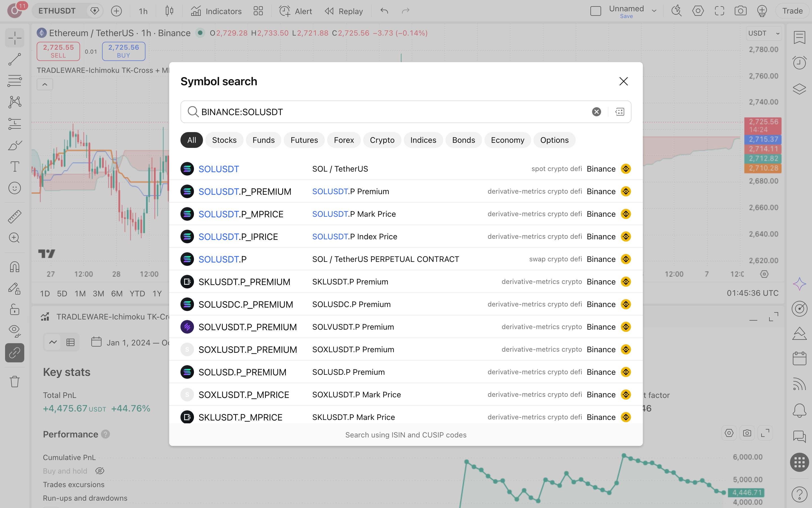812x508 pixels.
Task: Toggle hide all drawings eye icon
Action: pos(14,331)
